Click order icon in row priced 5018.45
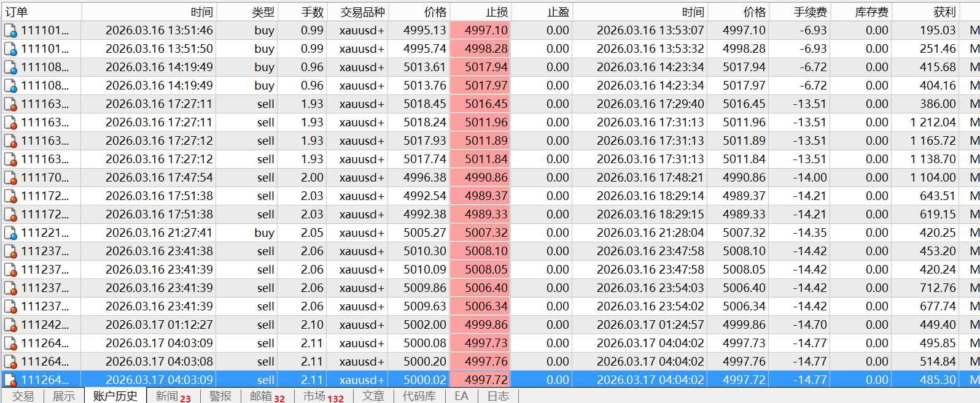980x403 pixels. pyautogui.click(x=10, y=104)
